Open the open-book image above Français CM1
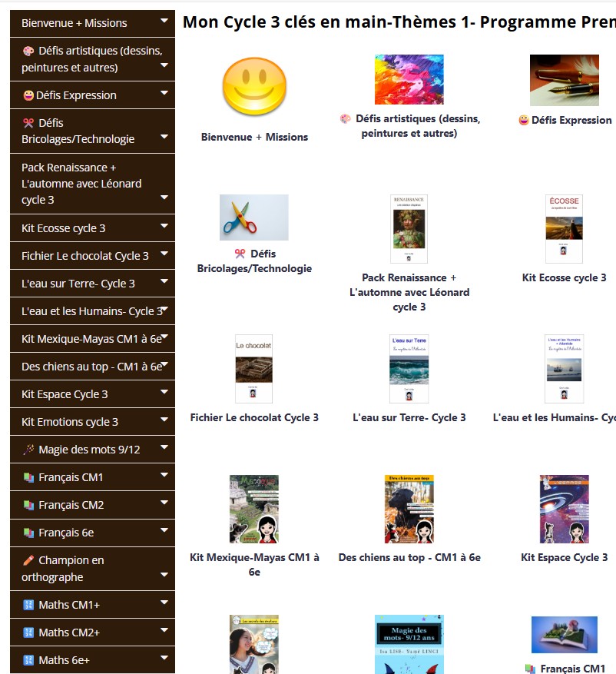 [x=564, y=635]
